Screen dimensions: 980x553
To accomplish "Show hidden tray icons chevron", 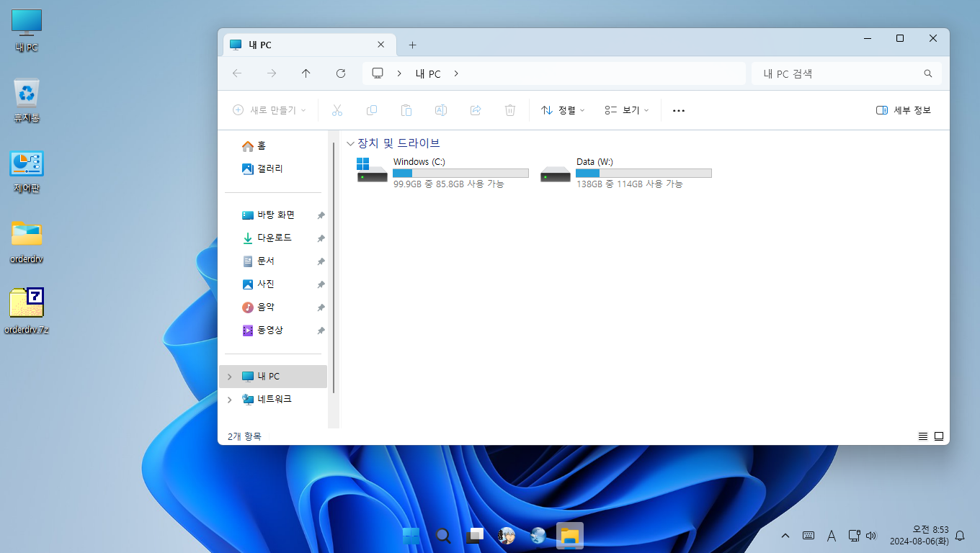I will (x=785, y=536).
